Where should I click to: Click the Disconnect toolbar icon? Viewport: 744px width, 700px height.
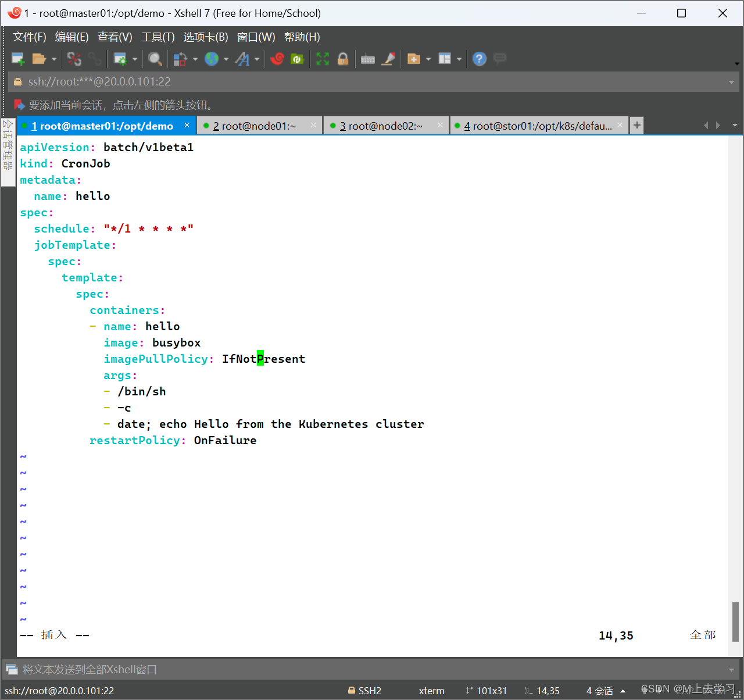point(74,59)
